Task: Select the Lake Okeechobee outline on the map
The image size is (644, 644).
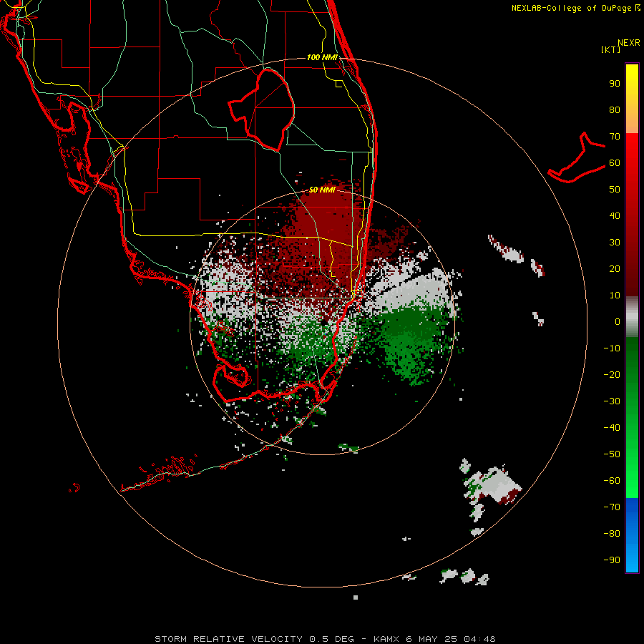Action: pyautogui.click(x=261, y=109)
